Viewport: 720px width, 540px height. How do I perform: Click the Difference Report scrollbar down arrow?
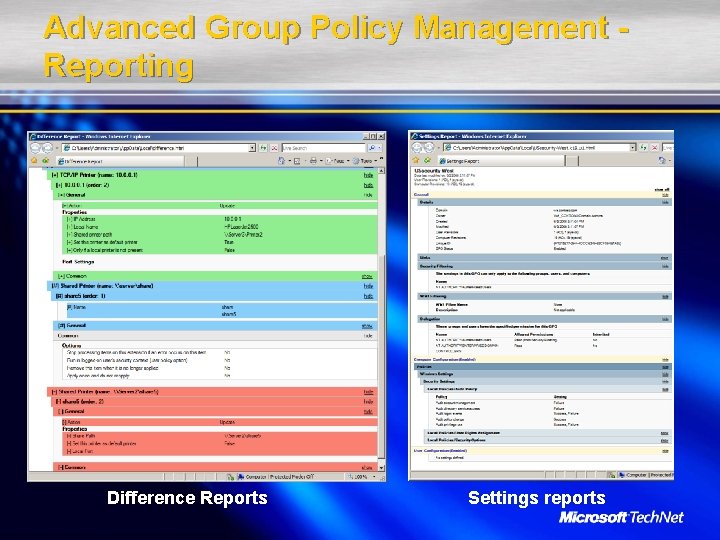[381, 467]
